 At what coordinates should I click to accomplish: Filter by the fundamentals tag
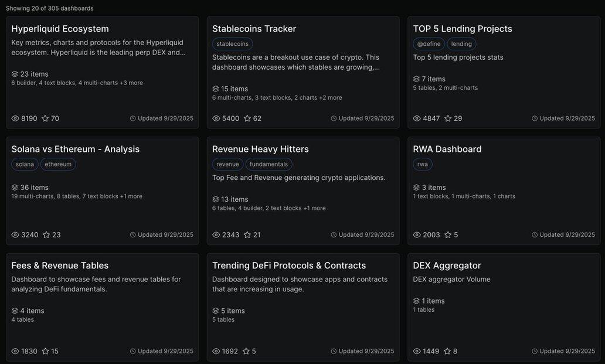pos(268,164)
